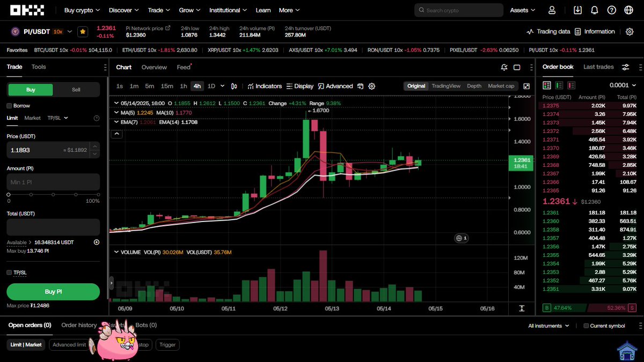Open Advanced chart tools

pyautogui.click(x=335, y=86)
